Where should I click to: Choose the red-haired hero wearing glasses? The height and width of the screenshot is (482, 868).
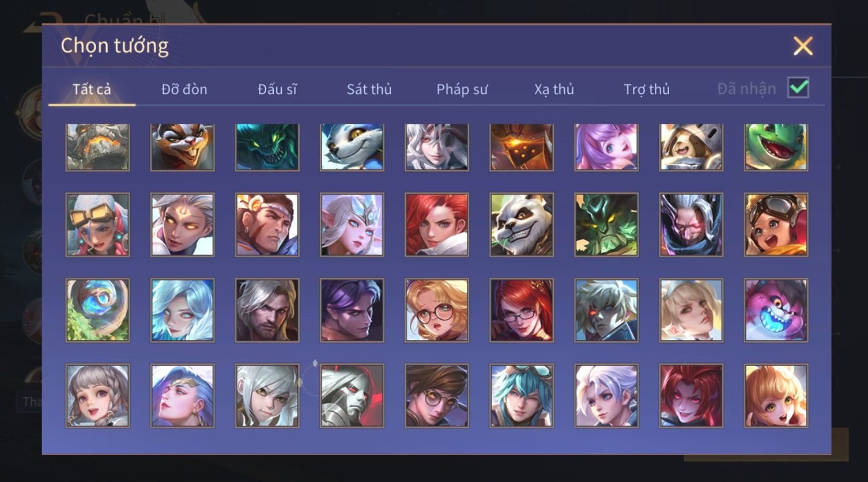click(x=522, y=310)
